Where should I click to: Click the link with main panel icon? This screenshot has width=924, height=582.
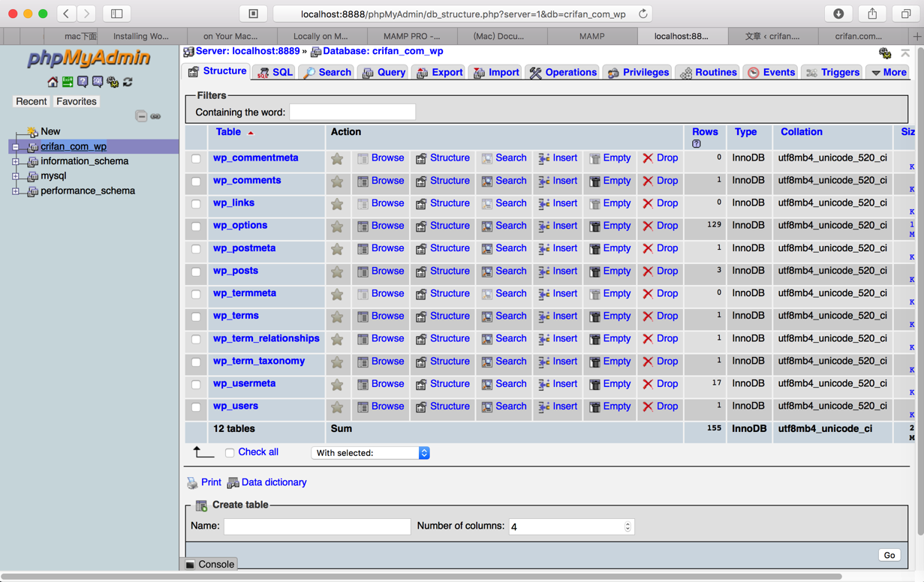pyautogui.click(x=155, y=116)
